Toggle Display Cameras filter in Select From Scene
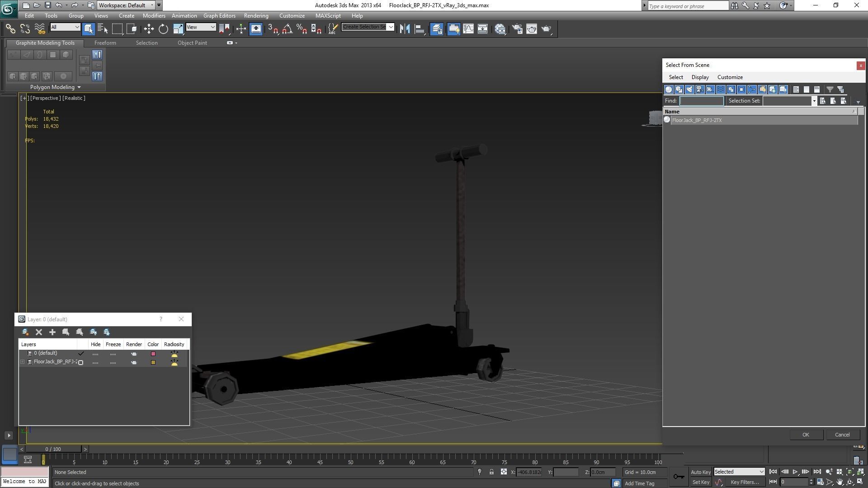Image resolution: width=868 pixels, height=488 pixels. click(x=700, y=89)
